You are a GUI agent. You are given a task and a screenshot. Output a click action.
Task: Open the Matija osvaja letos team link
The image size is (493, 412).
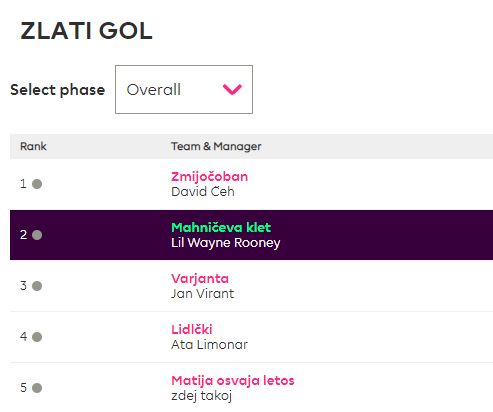click(233, 380)
